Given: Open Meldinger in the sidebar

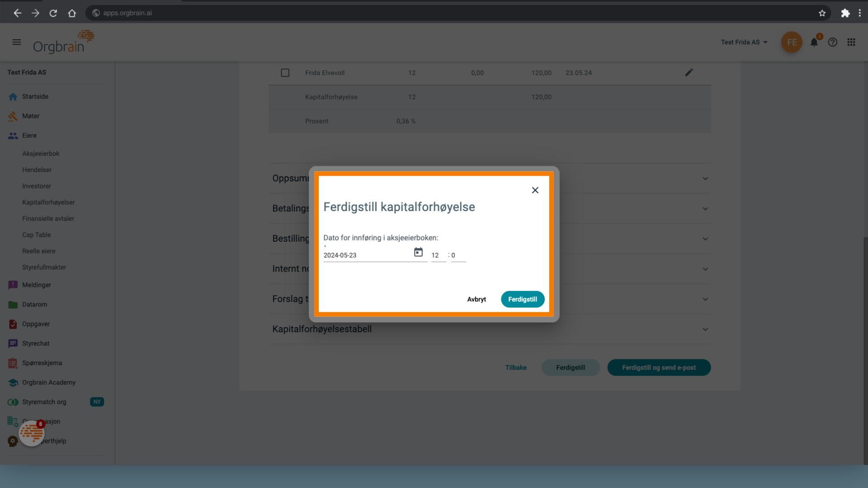Looking at the screenshot, I should pyautogui.click(x=37, y=285).
